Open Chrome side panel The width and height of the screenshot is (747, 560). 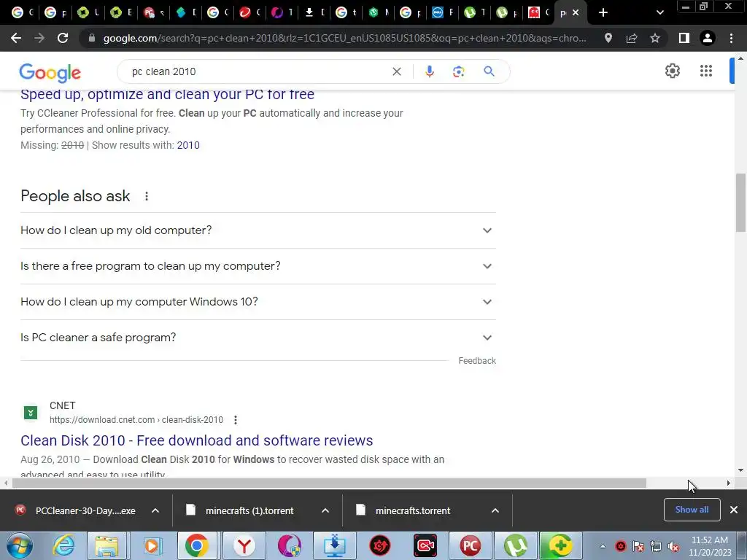pyautogui.click(x=684, y=38)
